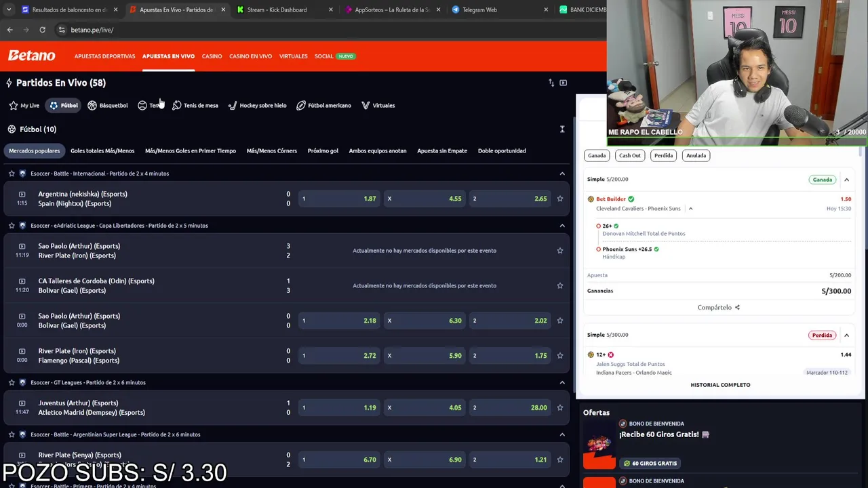Viewport: 868px width, 488px height.
Task: Filter bets by Ganada
Action: [x=597, y=155]
